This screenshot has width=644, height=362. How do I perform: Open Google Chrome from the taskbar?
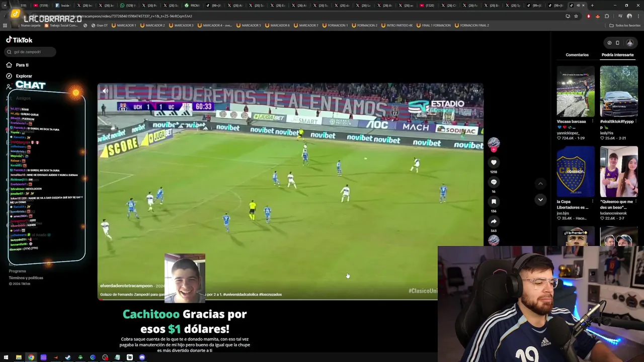tap(31, 357)
